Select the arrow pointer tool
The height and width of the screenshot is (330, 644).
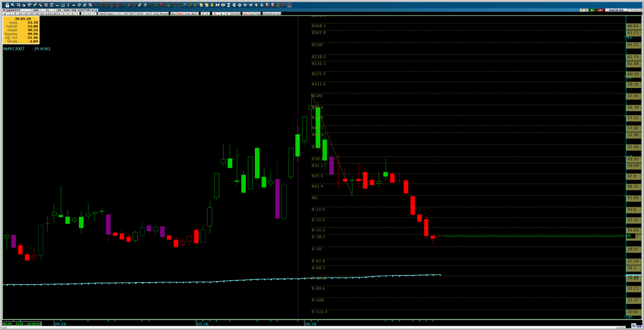click(13, 5)
